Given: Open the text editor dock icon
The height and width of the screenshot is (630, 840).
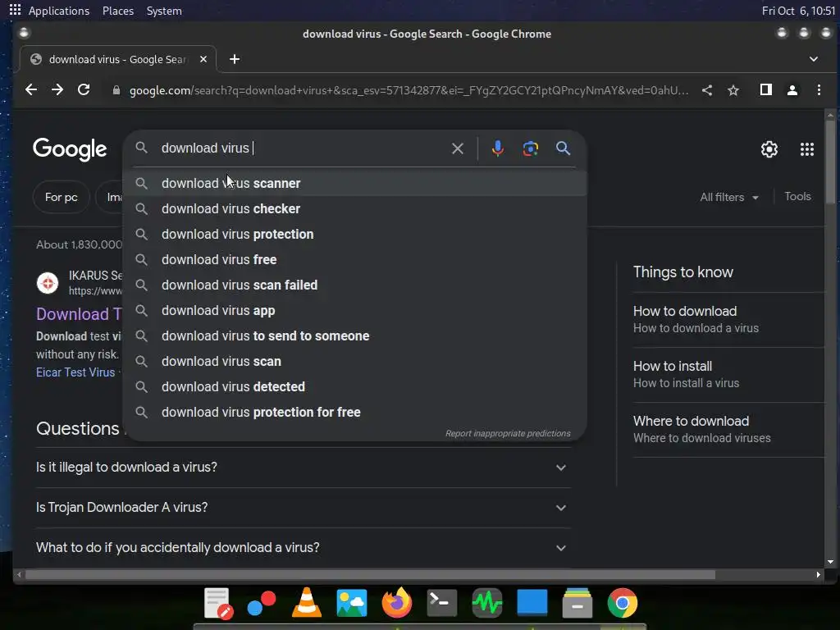Looking at the screenshot, I should [218, 603].
